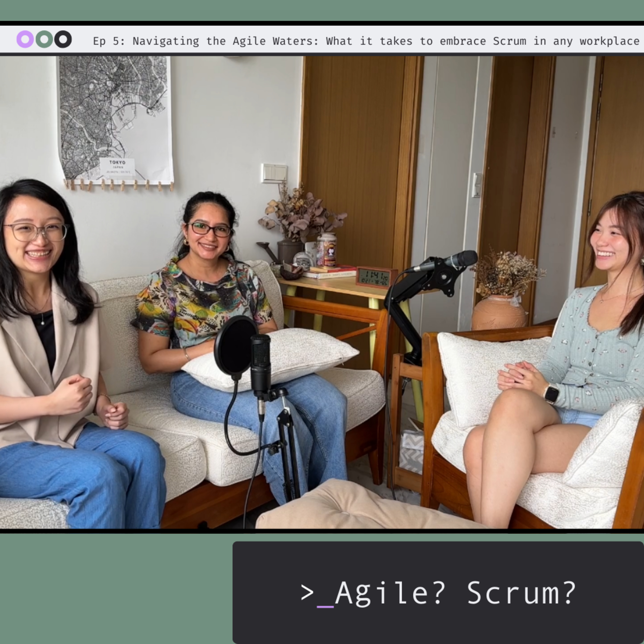Click the digital clock on the side table

(377, 277)
